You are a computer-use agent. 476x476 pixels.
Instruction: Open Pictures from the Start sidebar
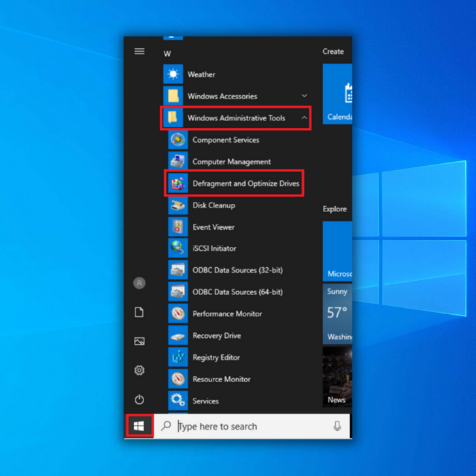(x=139, y=341)
